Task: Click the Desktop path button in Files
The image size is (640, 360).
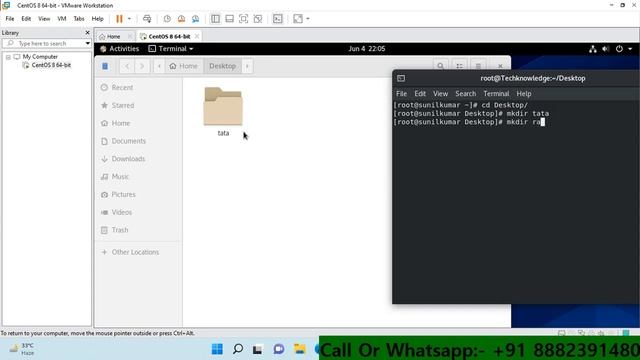Action: pos(222,66)
